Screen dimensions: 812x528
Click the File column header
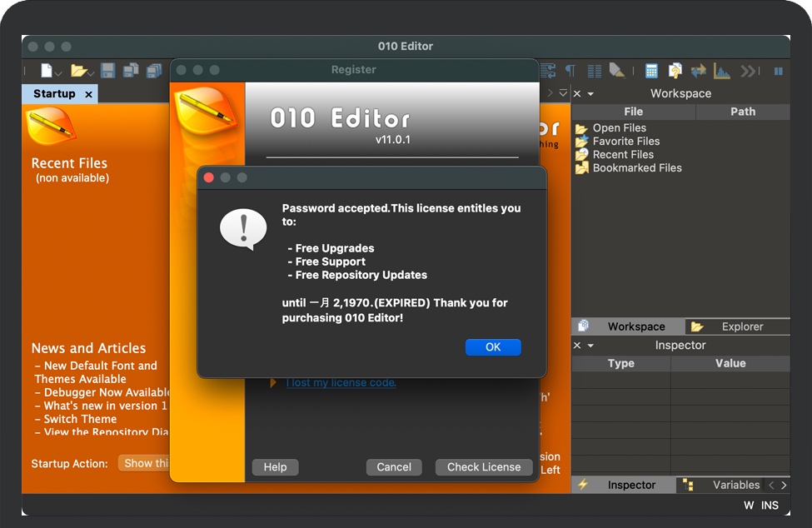click(x=633, y=112)
